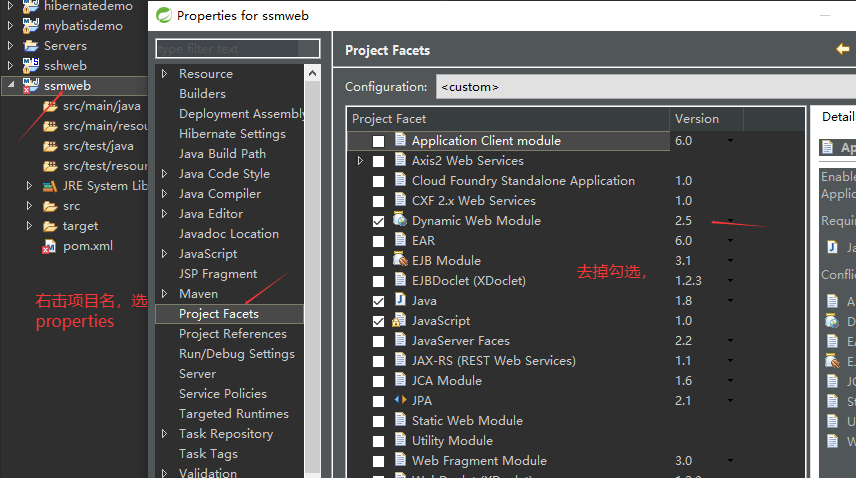Select the hibernatedemo project
Image resolution: width=856 pixels, height=478 pixels.
88,6
